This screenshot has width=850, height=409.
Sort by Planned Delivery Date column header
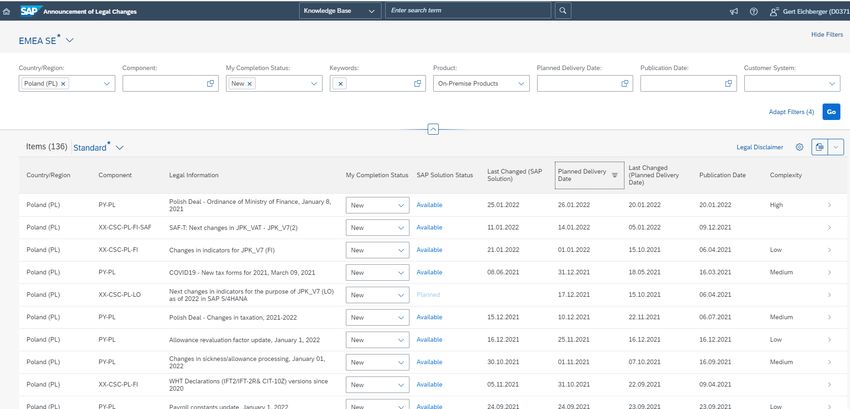(x=589, y=175)
